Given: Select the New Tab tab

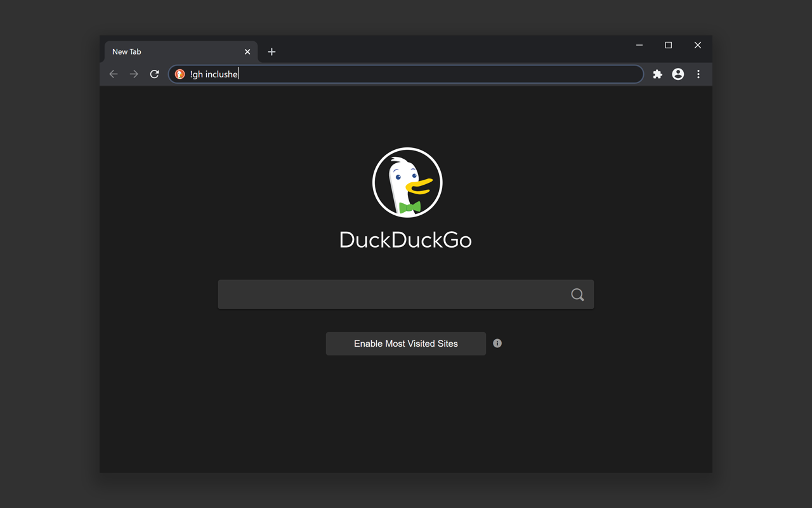Looking at the screenshot, I should click(x=180, y=52).
